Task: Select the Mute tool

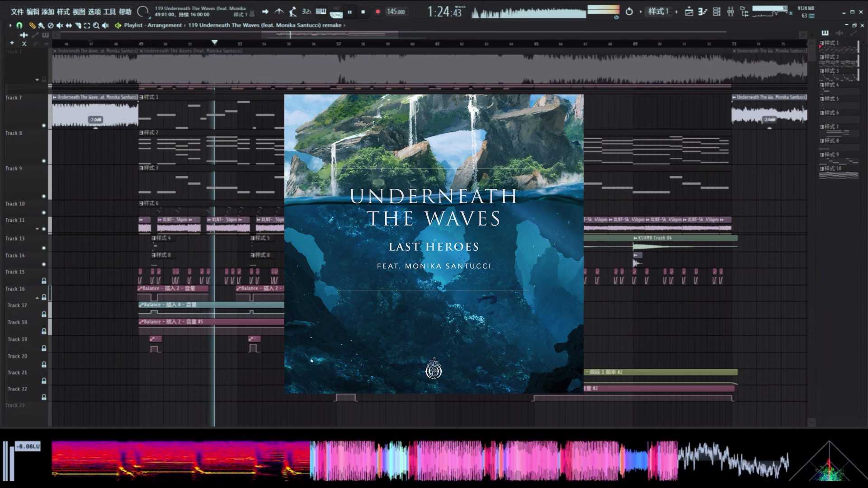Action: click(x=60, y=25)
